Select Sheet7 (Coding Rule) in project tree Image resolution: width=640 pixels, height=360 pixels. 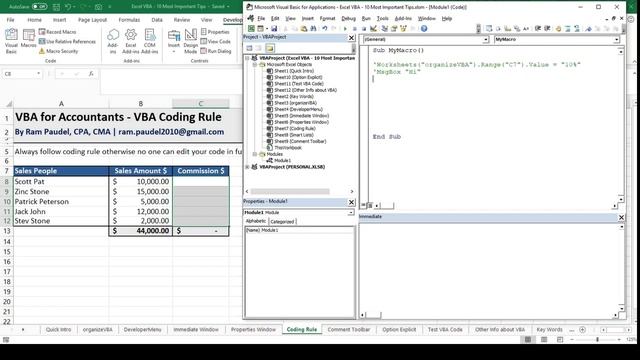[294, 129]
